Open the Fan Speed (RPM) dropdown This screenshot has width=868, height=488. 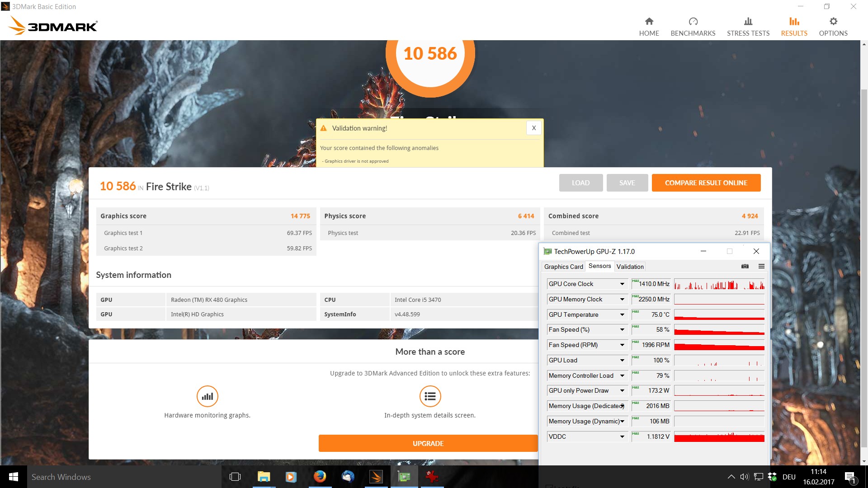pos(622,345)
